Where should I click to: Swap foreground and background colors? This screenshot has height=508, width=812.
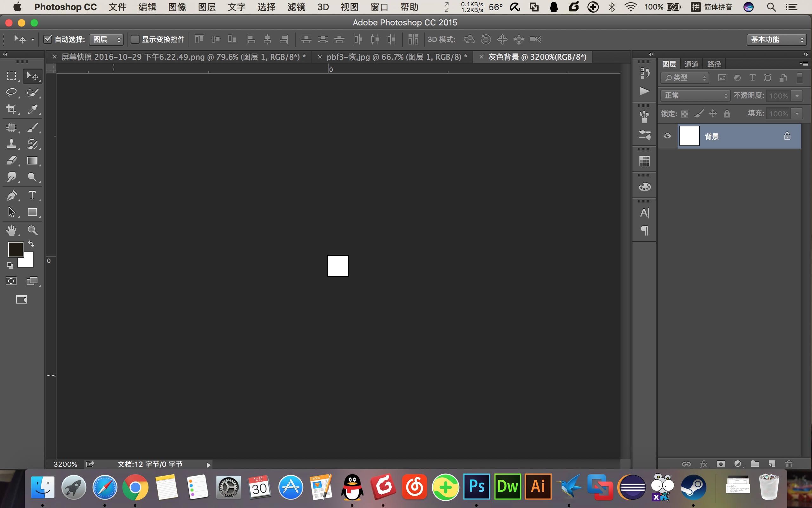pos(31,244)
